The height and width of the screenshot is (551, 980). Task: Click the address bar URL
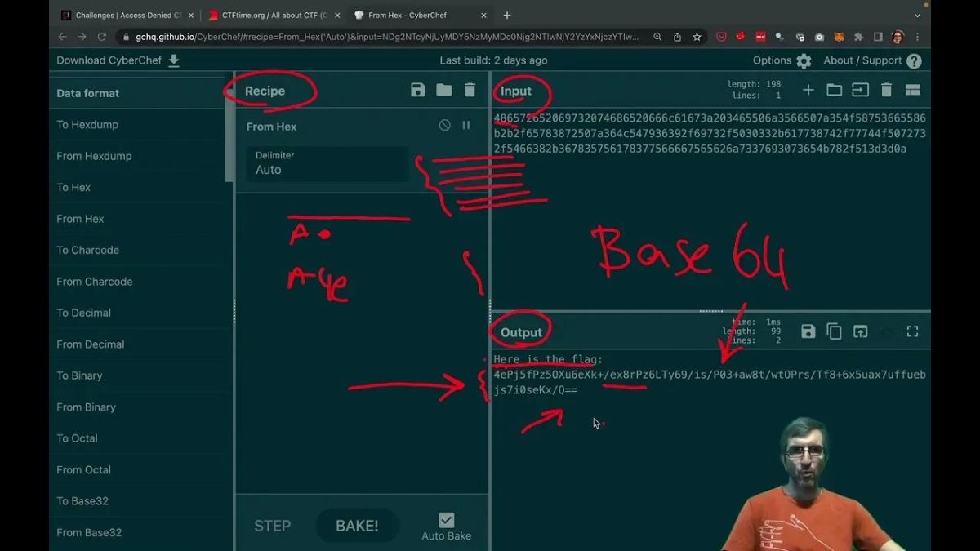[388, 37]
